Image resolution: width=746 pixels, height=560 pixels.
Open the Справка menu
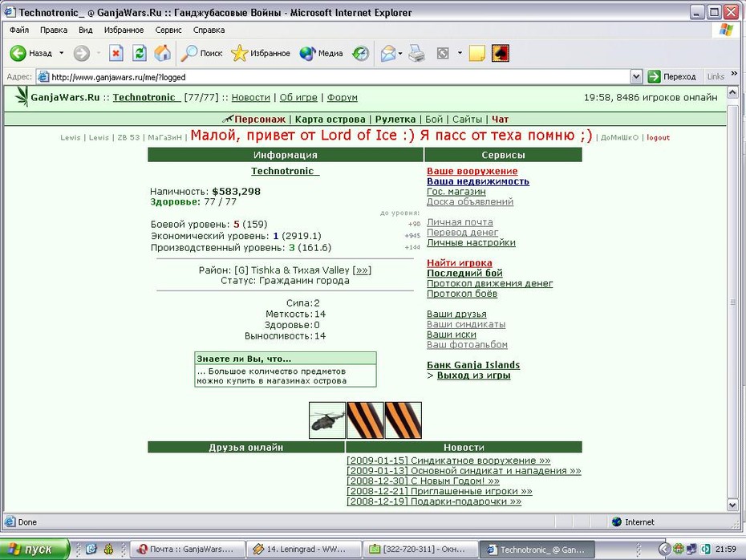209,30
